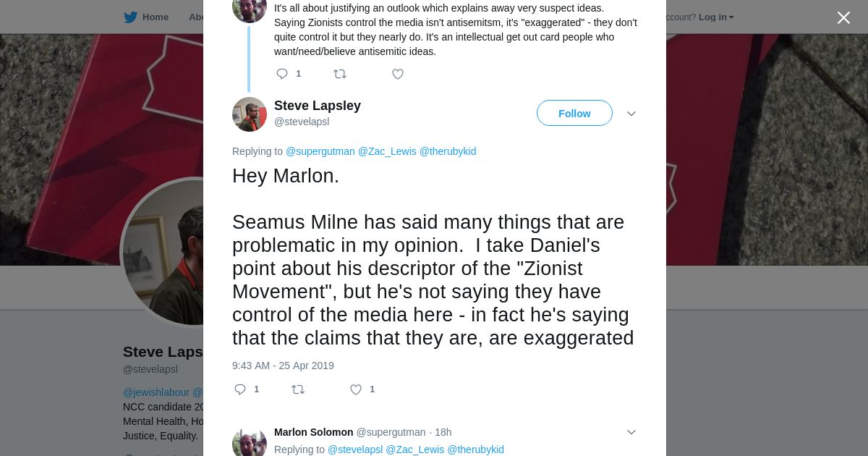Click Steve Lapsley's avatar in the tweet

pos(250,114)
